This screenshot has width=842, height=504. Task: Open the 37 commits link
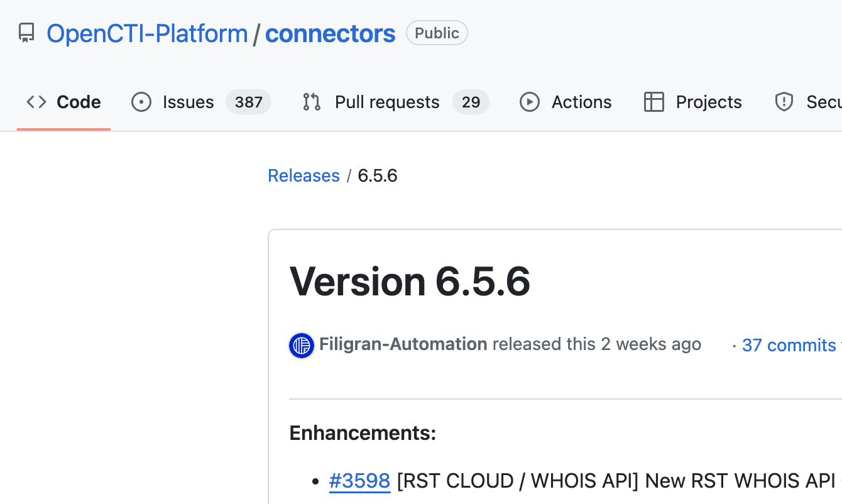pyautogui.click(x=789, y=345)
